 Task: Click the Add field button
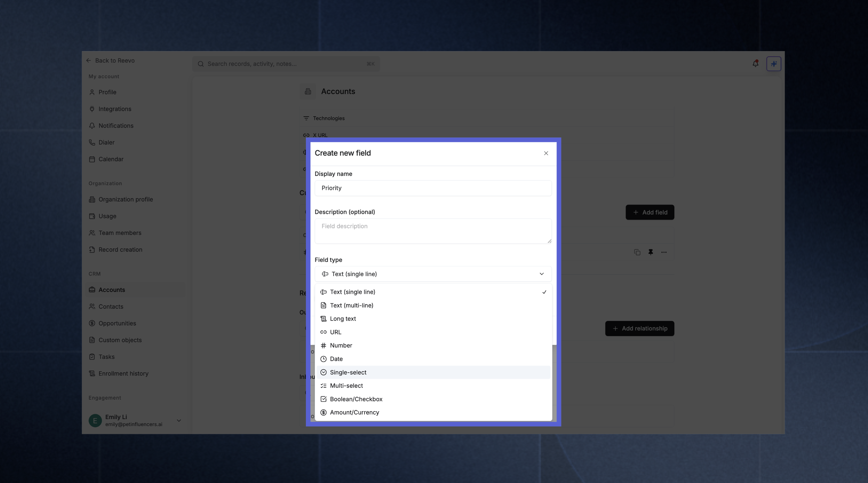(650, 213)
